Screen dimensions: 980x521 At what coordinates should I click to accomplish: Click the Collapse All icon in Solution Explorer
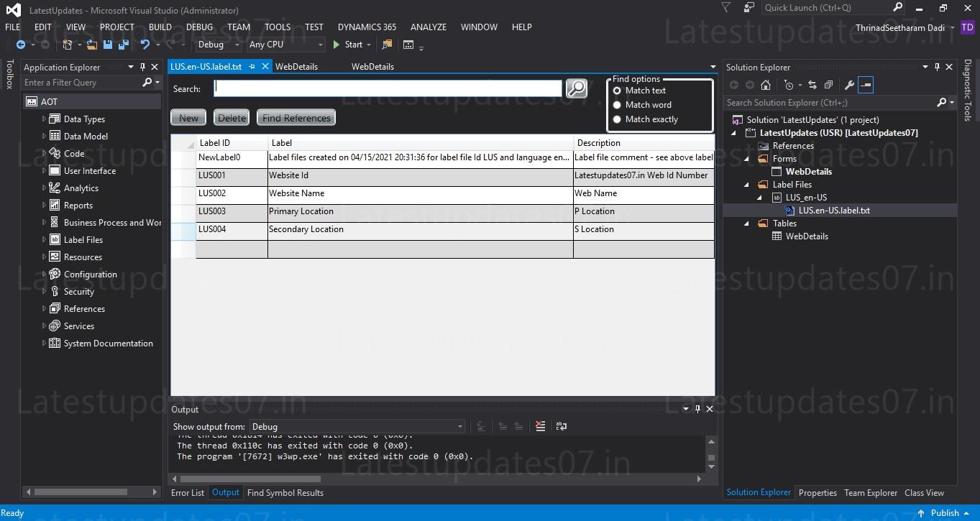click(828, 84)
